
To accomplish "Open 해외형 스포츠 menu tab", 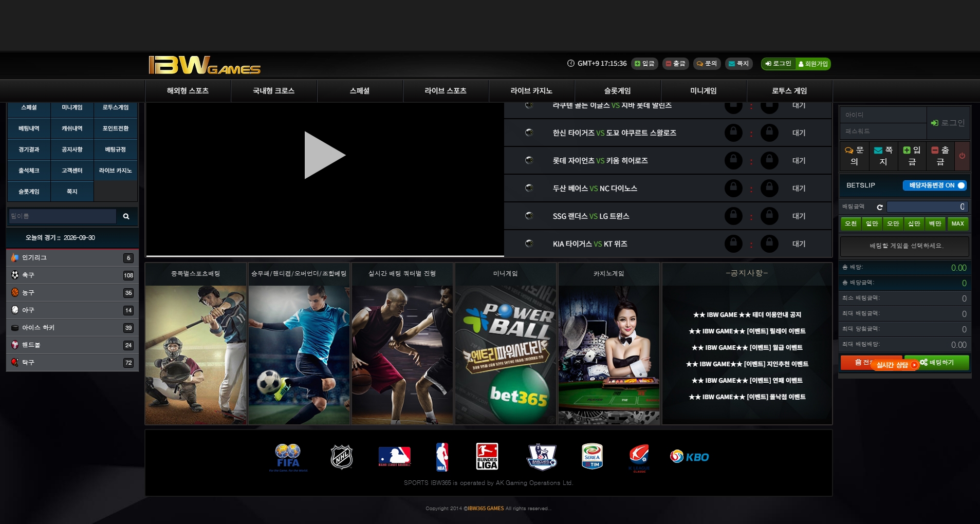I will 188,91.
